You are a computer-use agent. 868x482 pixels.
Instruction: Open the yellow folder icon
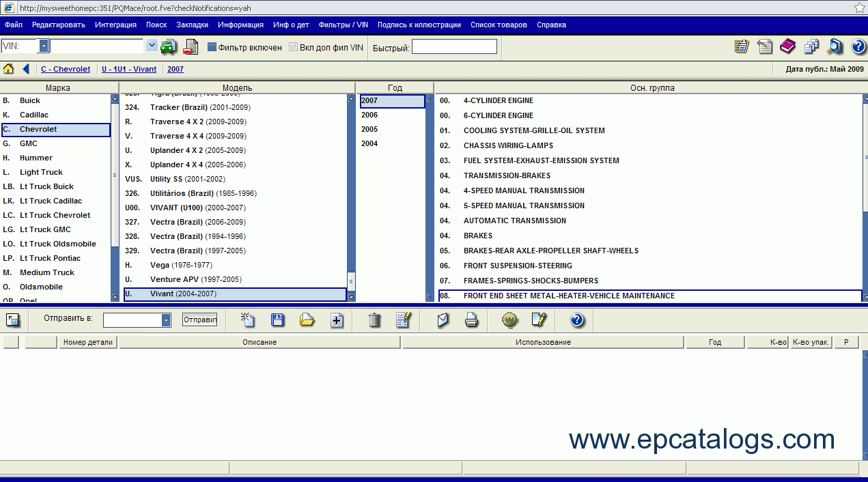point(307,320)
